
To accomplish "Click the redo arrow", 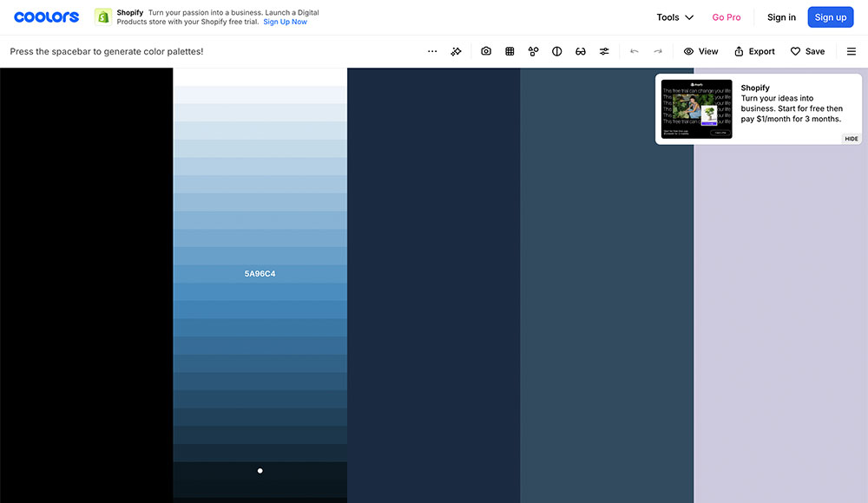I will (x=658, y=51).
